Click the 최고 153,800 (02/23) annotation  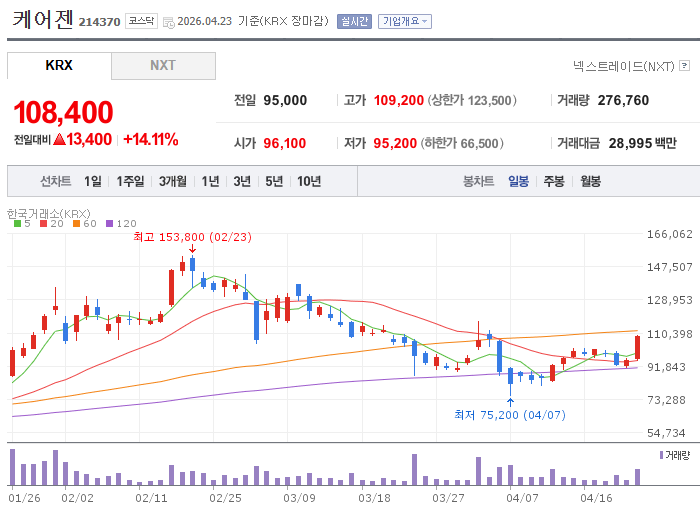(192, 237)
